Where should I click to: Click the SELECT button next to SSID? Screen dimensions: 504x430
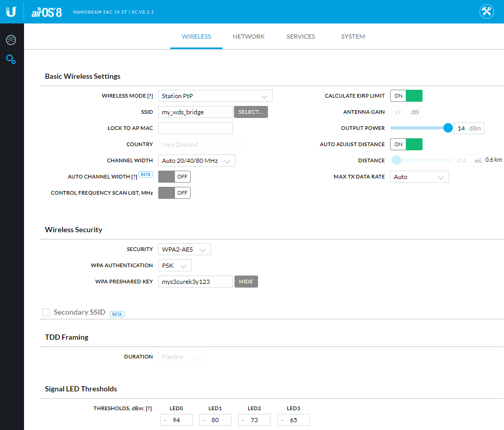click(x=251, y=112)
